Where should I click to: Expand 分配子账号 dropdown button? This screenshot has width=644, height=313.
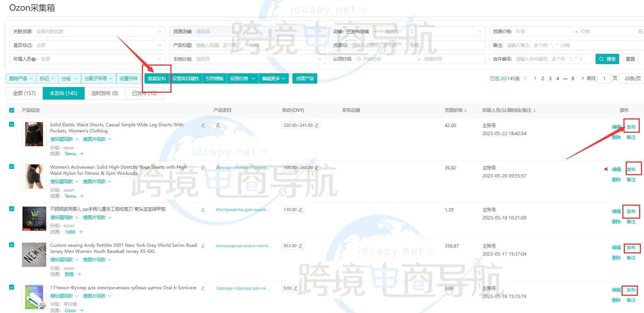click(x=98, y=79)
